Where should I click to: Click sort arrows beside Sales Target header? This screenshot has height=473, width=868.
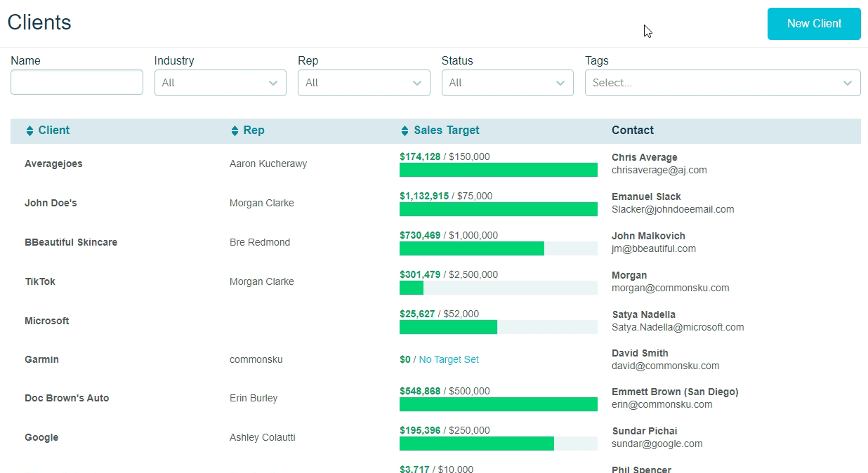[x=405, y=131]
